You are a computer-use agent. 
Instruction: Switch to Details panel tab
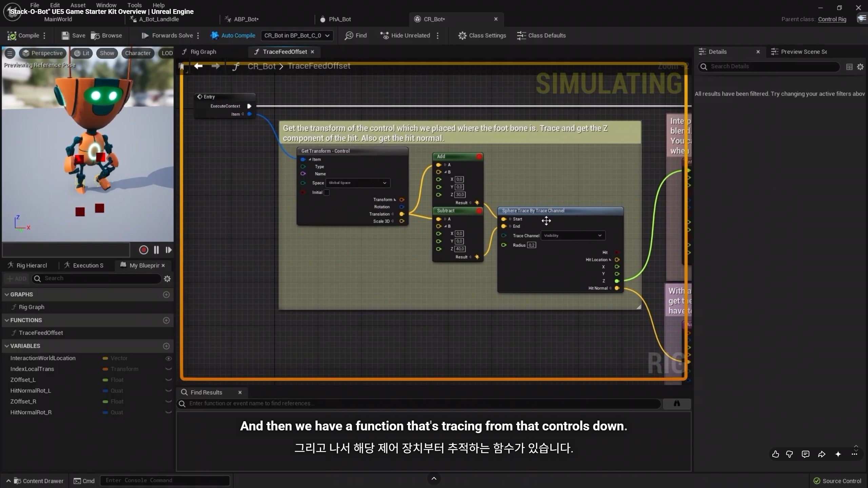pos(717,52)
